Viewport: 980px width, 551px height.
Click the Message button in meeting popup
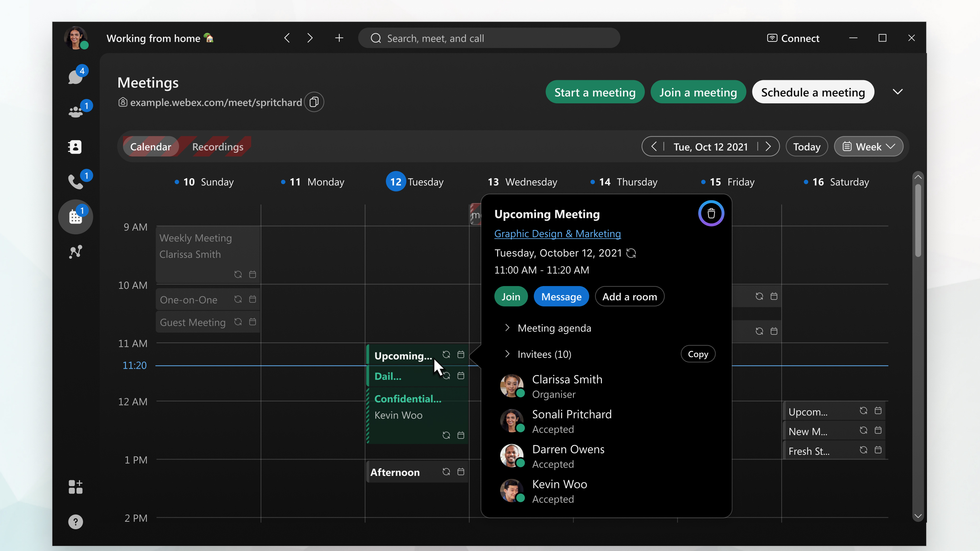click(x=561, y=296)
